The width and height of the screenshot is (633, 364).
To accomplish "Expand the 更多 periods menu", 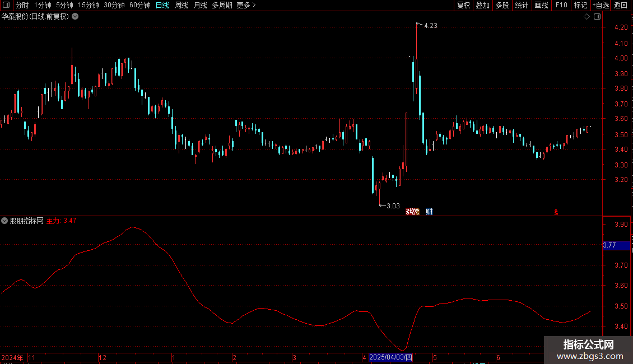I will pos(246,5).
